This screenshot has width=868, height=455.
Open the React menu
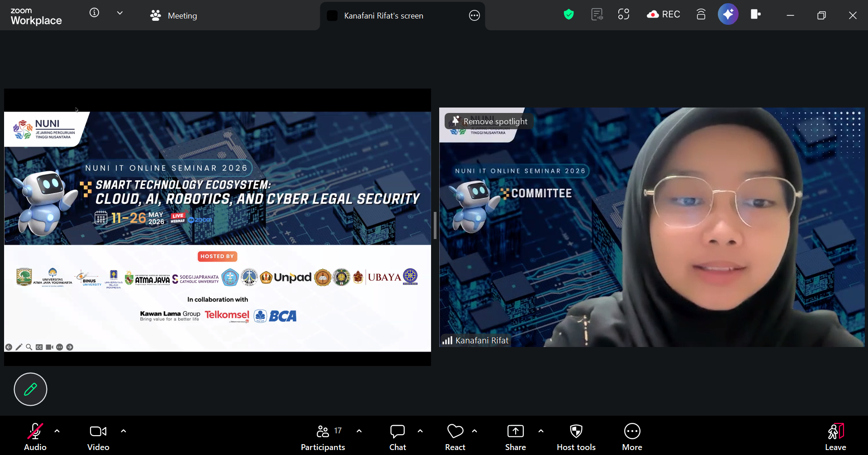point(455,437)
